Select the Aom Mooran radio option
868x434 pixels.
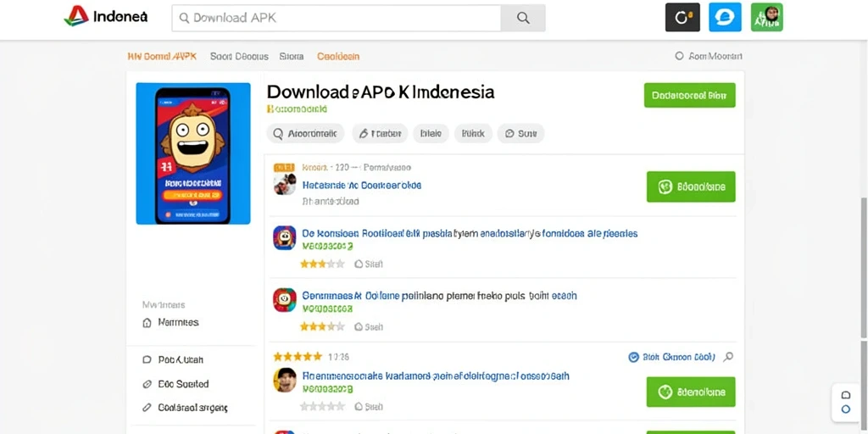coord(709,56)
